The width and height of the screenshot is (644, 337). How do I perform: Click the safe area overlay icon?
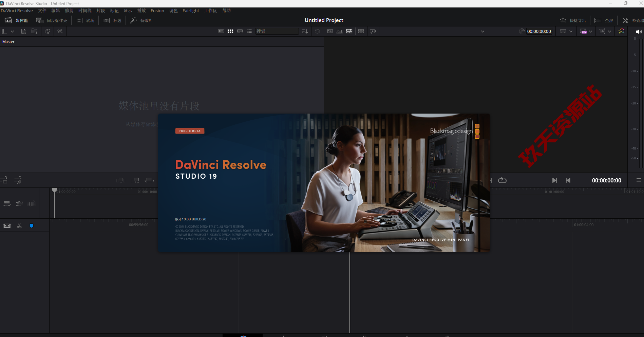(602, 31)
